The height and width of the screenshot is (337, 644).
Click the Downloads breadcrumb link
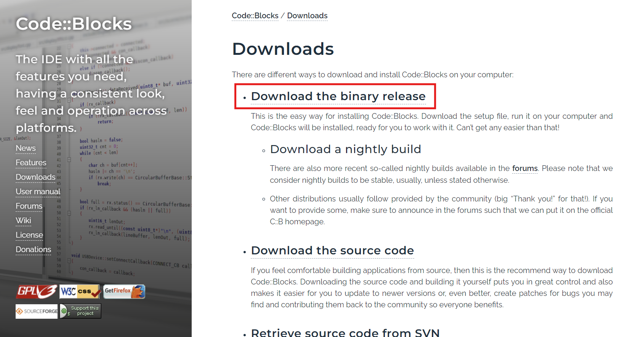click(x=307, y=16)
